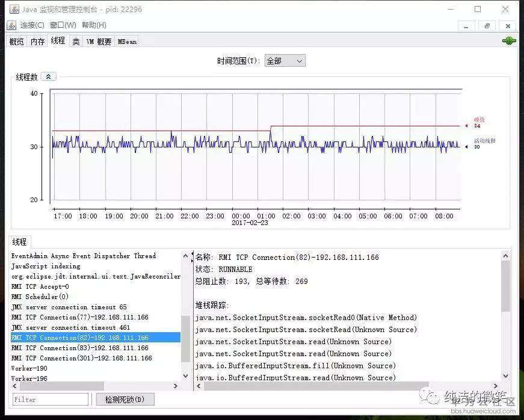Select EventAdmin Async Event Dispatcher Thread
This screenshot has width=524, height=420.
pyautogui.click(x=96, y=256)
